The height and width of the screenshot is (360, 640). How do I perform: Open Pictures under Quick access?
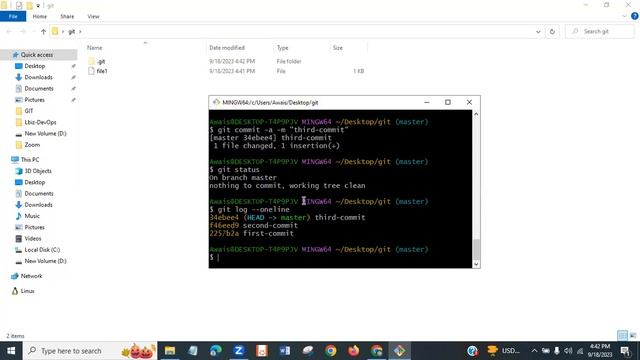pyautogui.click(x=34, y=100)
